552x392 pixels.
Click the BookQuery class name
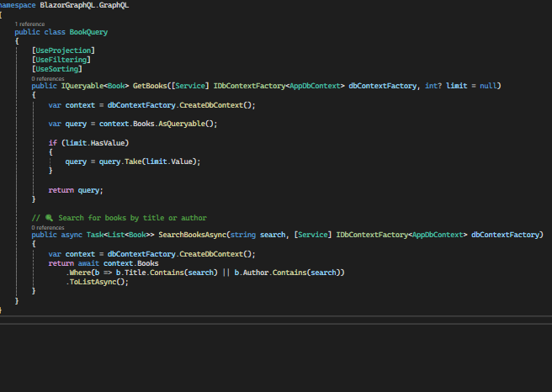88,32
